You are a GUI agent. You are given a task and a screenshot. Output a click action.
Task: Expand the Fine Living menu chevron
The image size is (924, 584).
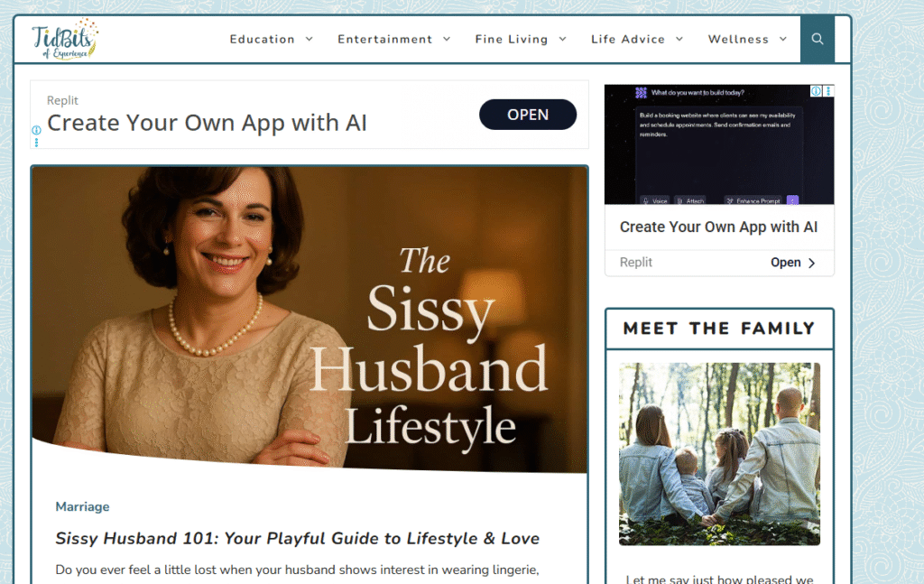pos(562,40)
